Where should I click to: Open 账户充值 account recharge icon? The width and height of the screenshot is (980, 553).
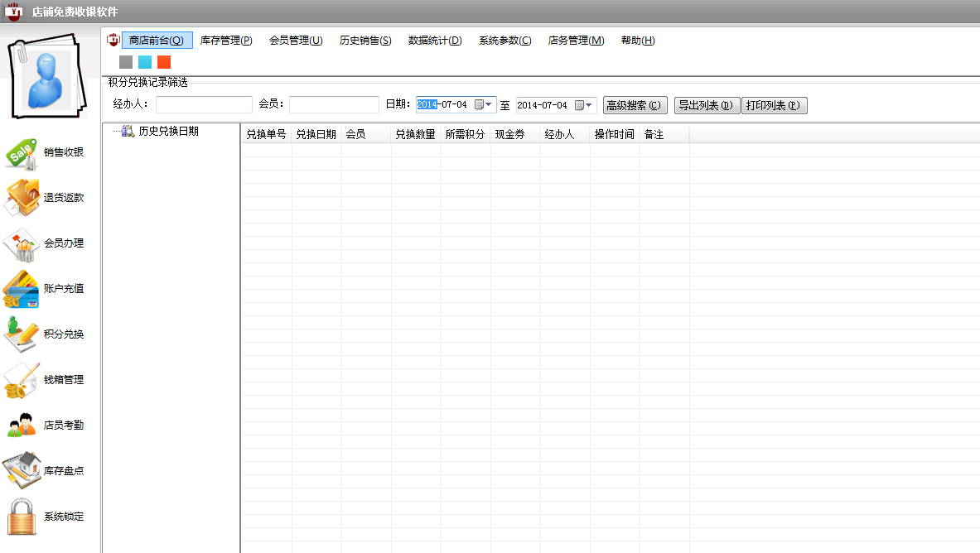pyautogui.click(x=22, y=289)
